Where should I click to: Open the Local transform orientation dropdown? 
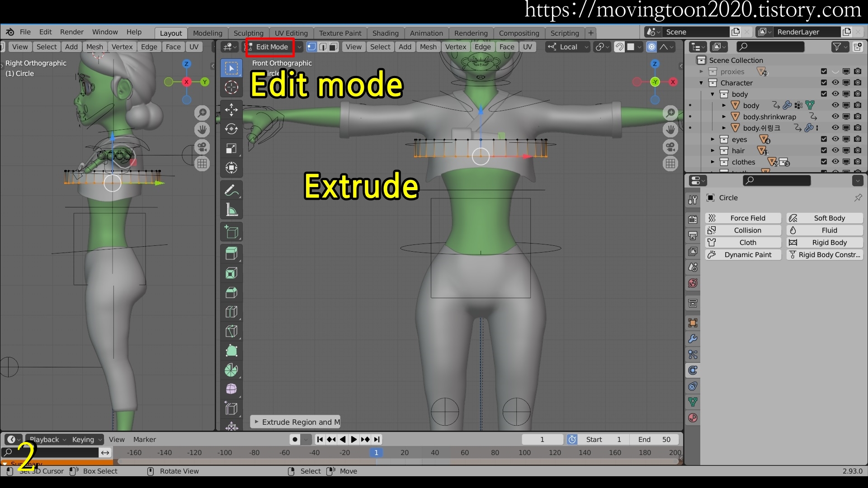pos(568,47)
